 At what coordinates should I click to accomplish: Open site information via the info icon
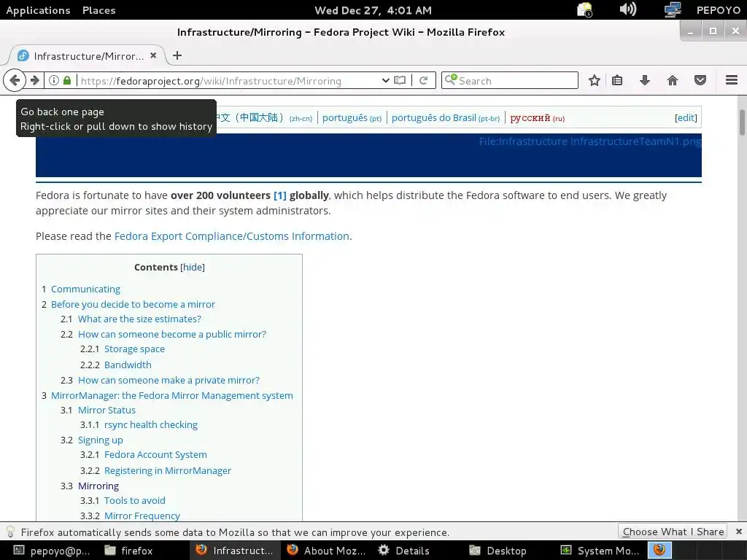click(x=54, y=80)
